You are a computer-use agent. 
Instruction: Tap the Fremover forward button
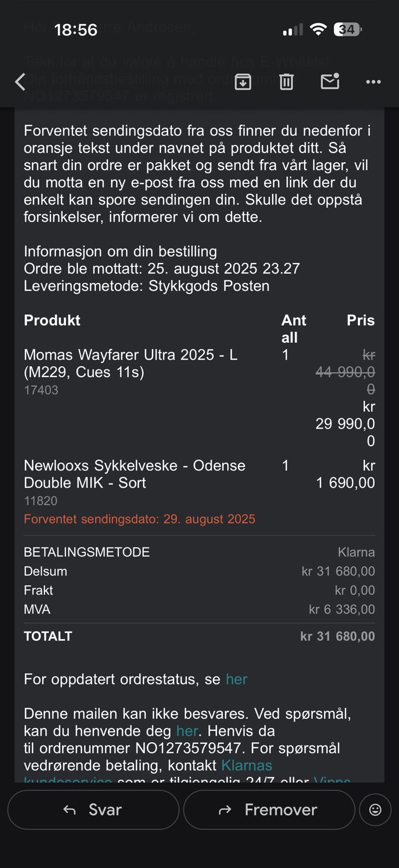(269, 809)
